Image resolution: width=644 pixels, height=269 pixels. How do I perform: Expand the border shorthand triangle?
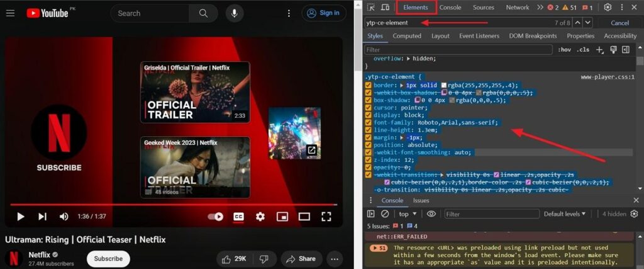tap(402, 85)
